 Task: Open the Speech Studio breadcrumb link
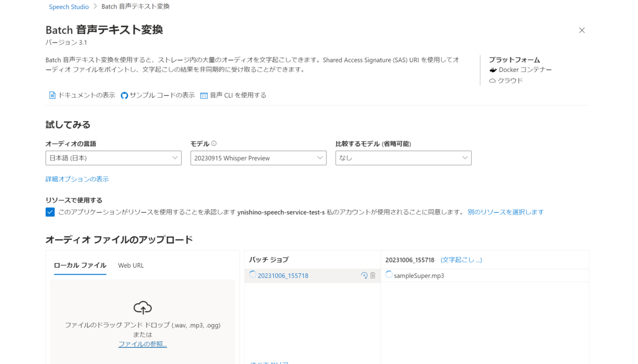[69, 7]
